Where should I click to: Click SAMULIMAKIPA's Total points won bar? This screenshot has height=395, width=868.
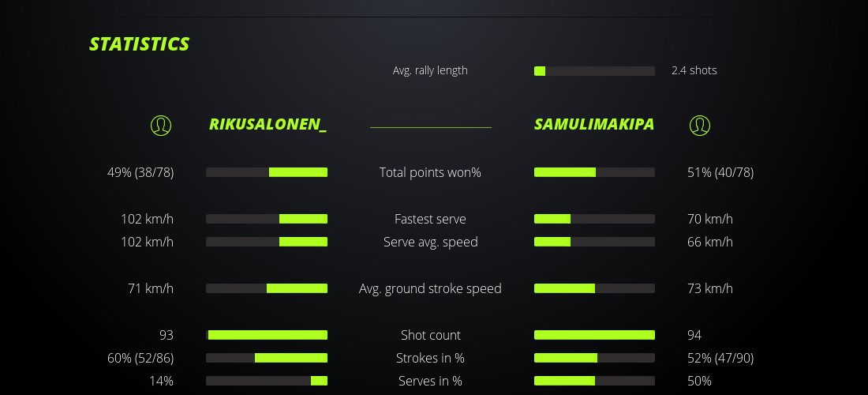coord(594,172)
